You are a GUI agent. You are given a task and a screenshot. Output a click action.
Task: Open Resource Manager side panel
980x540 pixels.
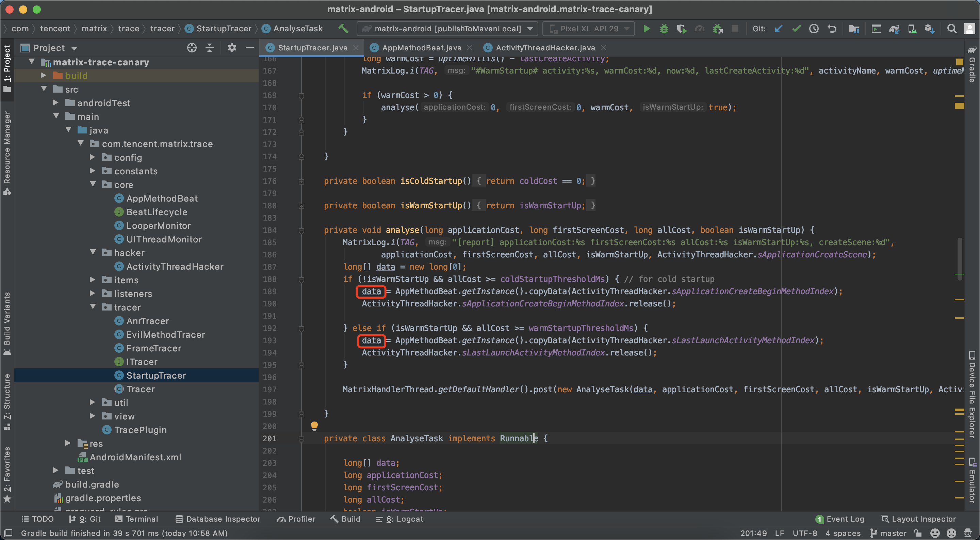pyautogui.click(x=7, y=153)
